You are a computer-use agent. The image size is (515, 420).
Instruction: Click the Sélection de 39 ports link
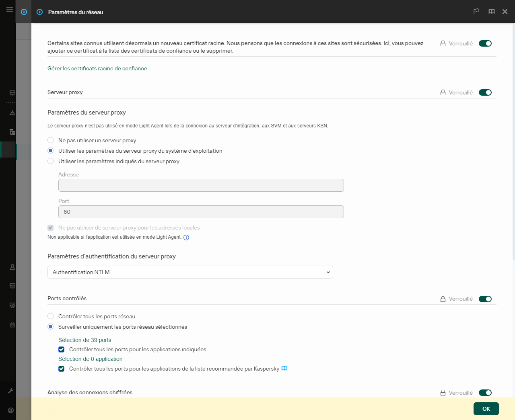click(84, 340)
